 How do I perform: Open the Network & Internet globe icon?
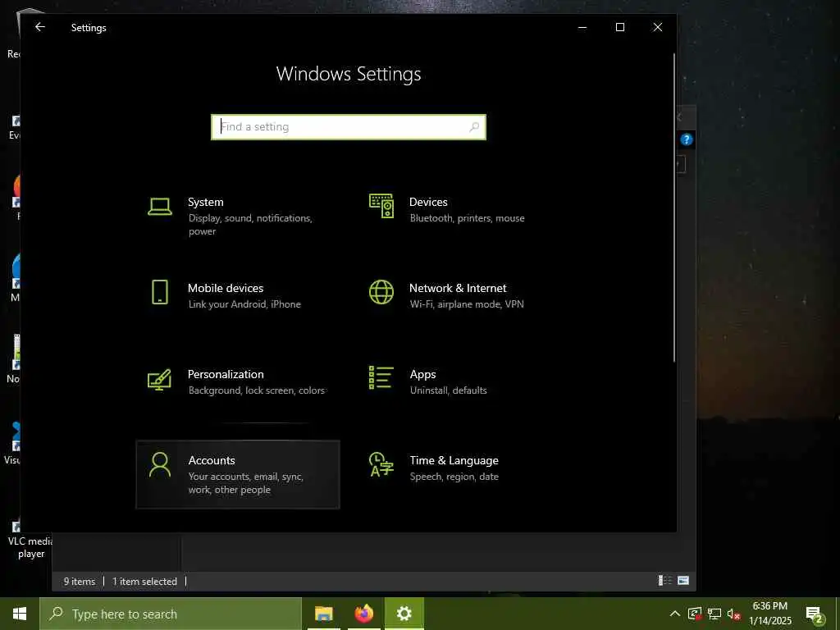pyautogui.click(x=381, y=293)
